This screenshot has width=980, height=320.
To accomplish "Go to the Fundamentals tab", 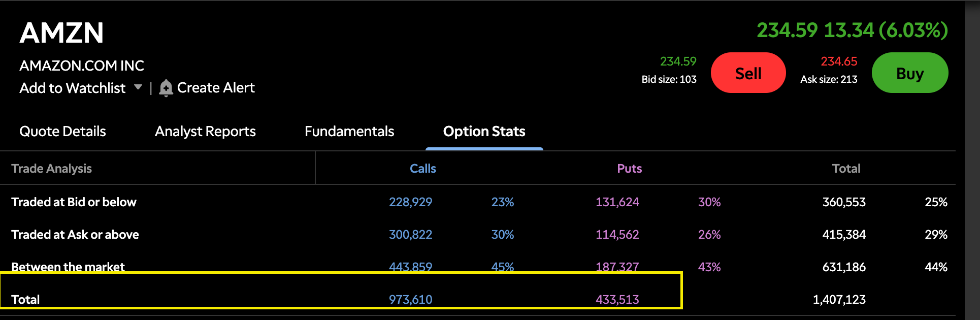I will tap(349, 132).
